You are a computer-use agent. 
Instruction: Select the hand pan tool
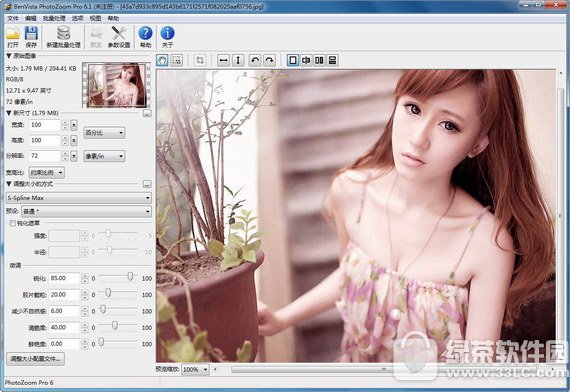tap(162, 60)
